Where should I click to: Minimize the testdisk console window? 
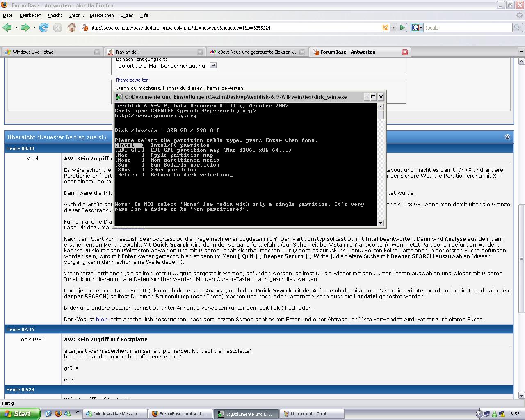(x=366, y=97)
